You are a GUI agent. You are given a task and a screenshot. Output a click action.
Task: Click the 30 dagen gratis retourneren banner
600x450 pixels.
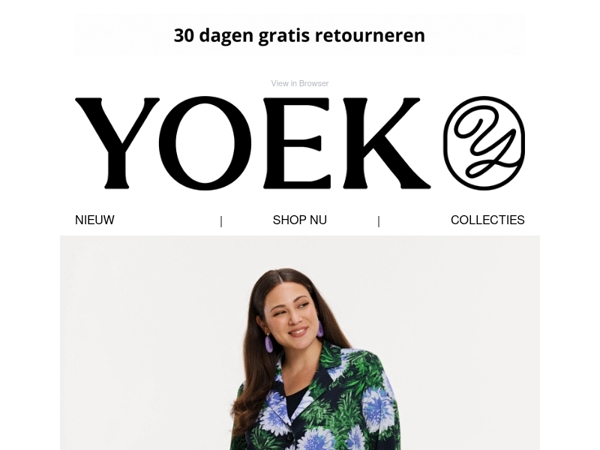click(300, 35)
